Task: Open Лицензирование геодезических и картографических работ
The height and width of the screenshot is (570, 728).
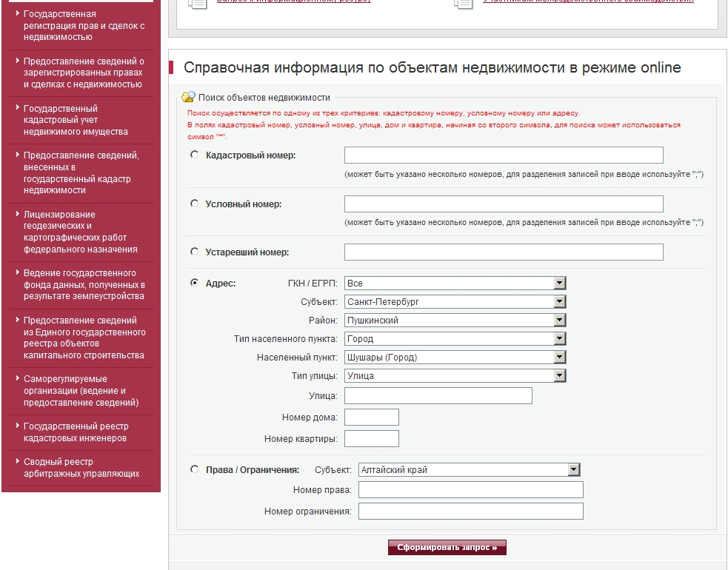Action: [x=80, y=232]
